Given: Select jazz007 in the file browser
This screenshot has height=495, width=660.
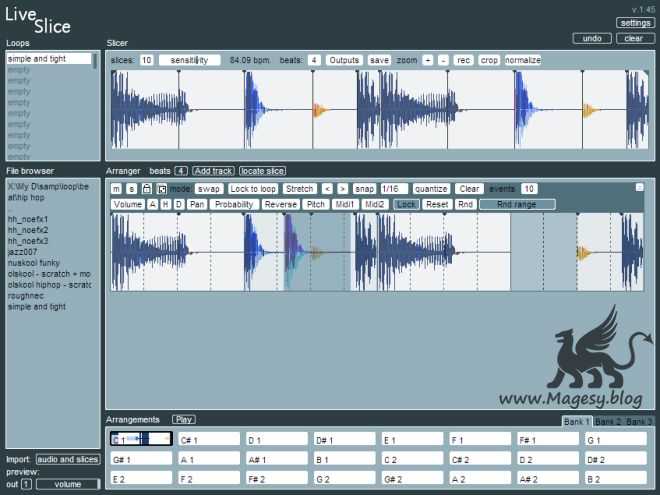Looking at the screenshot, I should click(23, 252).
